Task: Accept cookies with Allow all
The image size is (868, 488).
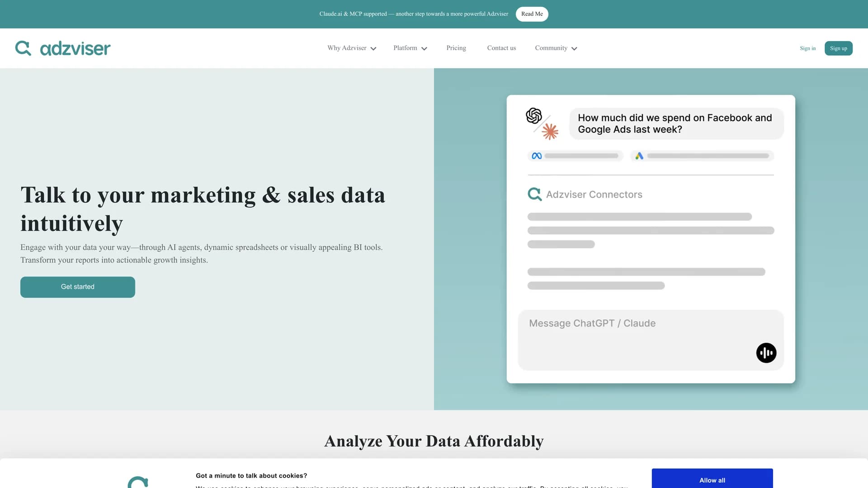Action: (712, 479)
